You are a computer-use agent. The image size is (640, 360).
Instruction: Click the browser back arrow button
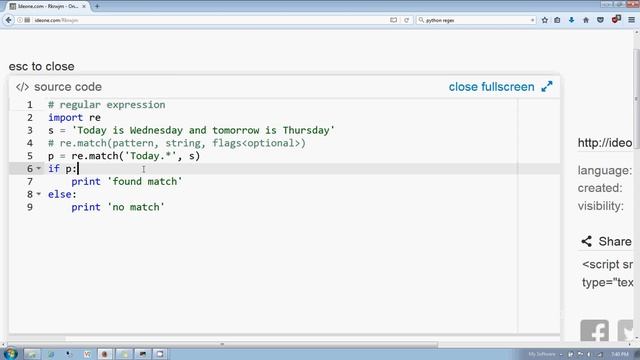tap(9, 20)
